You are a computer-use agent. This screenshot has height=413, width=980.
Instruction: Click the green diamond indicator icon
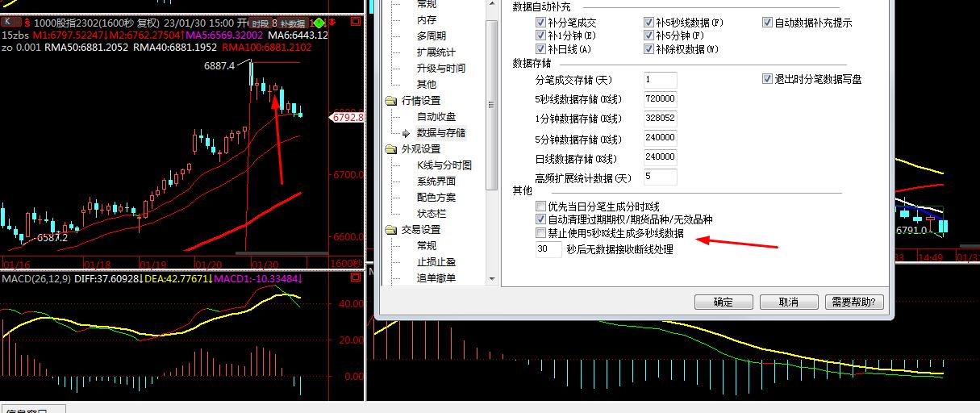click(x=319, y=23)
